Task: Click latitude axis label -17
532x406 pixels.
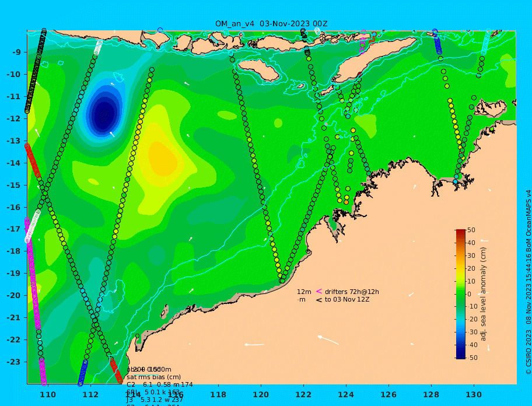Action: click(14, 229)
